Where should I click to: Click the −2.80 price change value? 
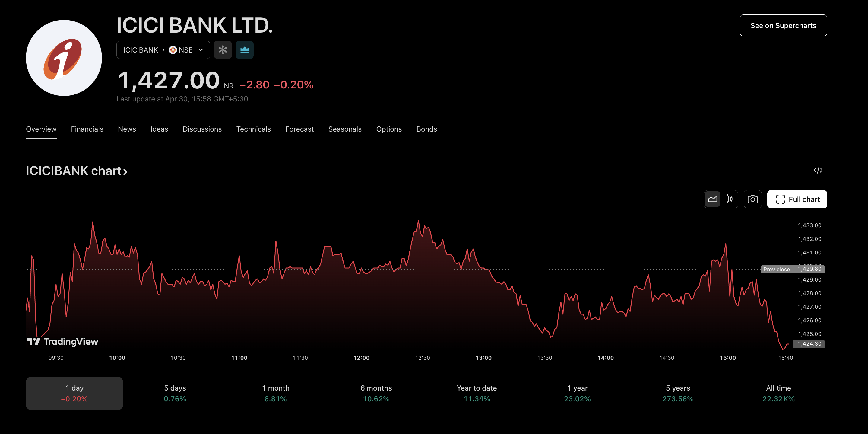click(x=255, y=85)
